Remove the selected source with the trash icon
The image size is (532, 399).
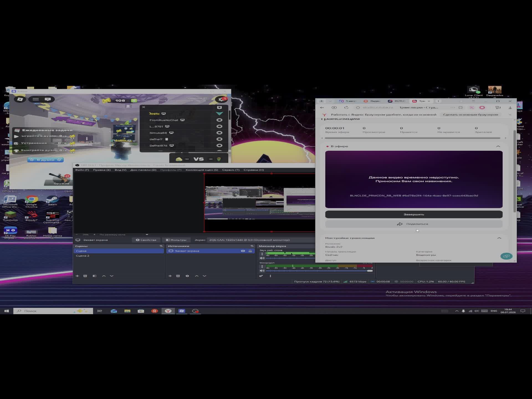(x=178, y=276)
